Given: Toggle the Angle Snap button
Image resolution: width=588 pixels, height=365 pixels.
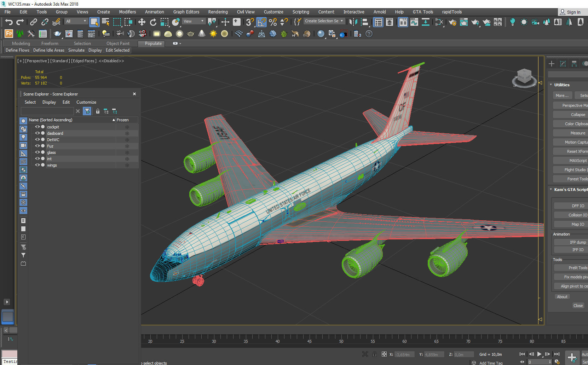Looking at the screenshot, I should tap(261, 22).
